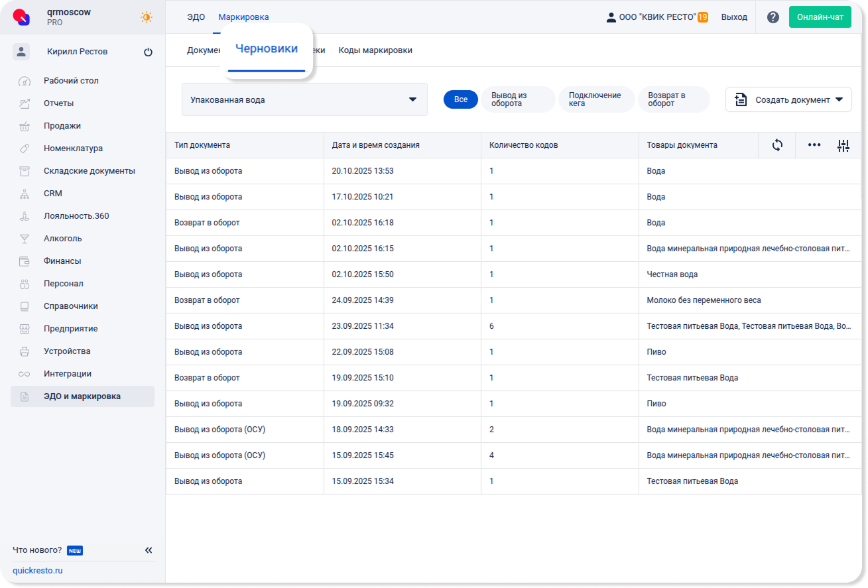Switch to the ЭДО top tab
This screenshot has width=868, height=588.
(x=196, y=17)
